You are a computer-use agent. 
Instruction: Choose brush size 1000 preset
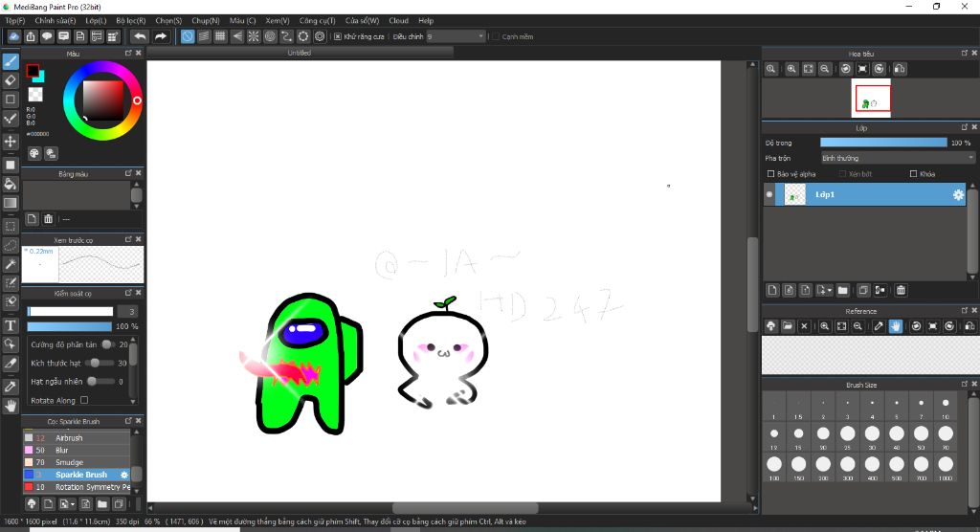tap(946, 468)
